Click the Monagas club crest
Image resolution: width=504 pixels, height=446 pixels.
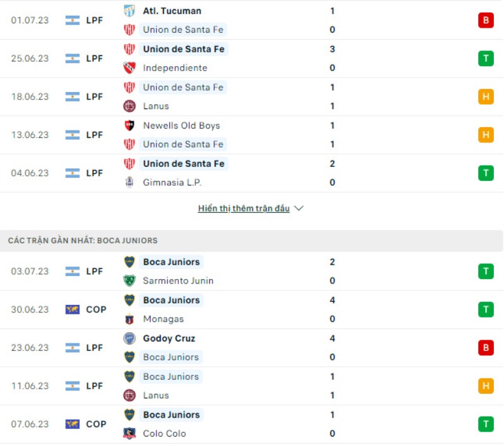(129, 319)
